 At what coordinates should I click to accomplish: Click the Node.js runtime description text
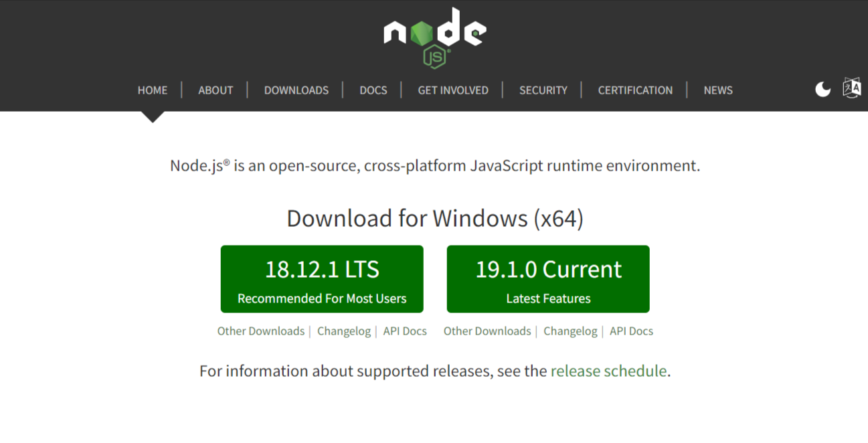435,165
